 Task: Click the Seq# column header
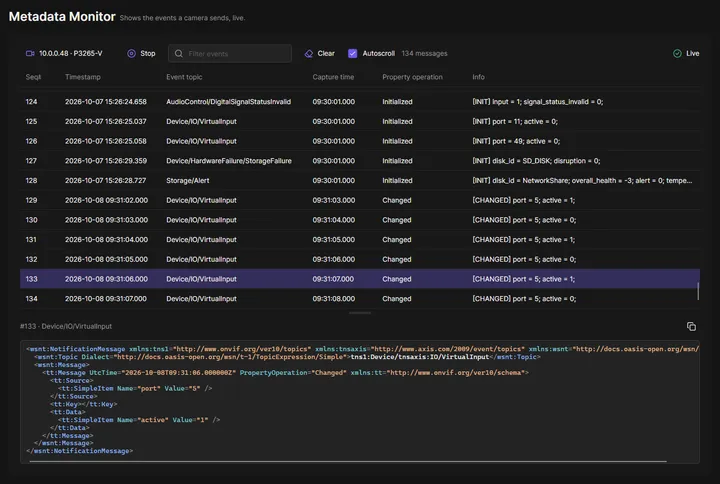(x=33, y=77)
